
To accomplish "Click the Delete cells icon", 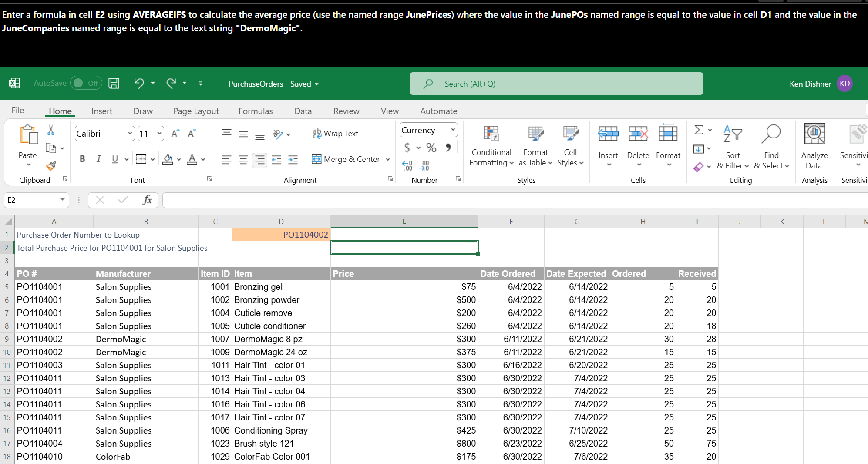I will pyautogui.click(x=638, y=134).
